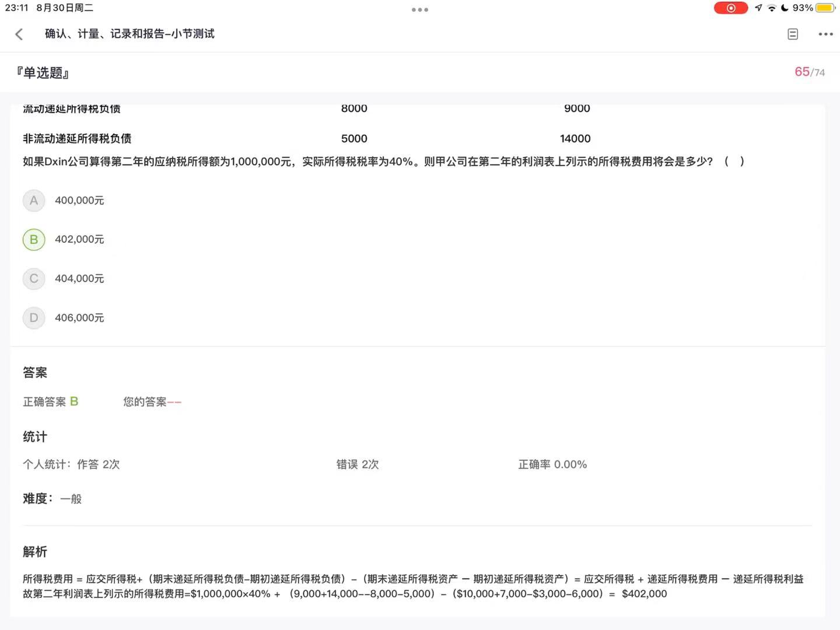Screen dimensions: 840x630
Task: Tap answer text 400,000元
Action: pyautogui.click(x=79, y=201)
